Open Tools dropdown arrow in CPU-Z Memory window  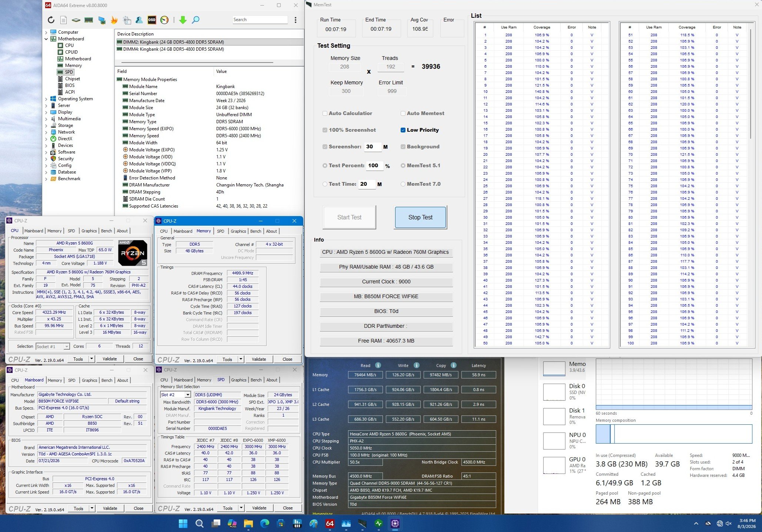[241, 359]
